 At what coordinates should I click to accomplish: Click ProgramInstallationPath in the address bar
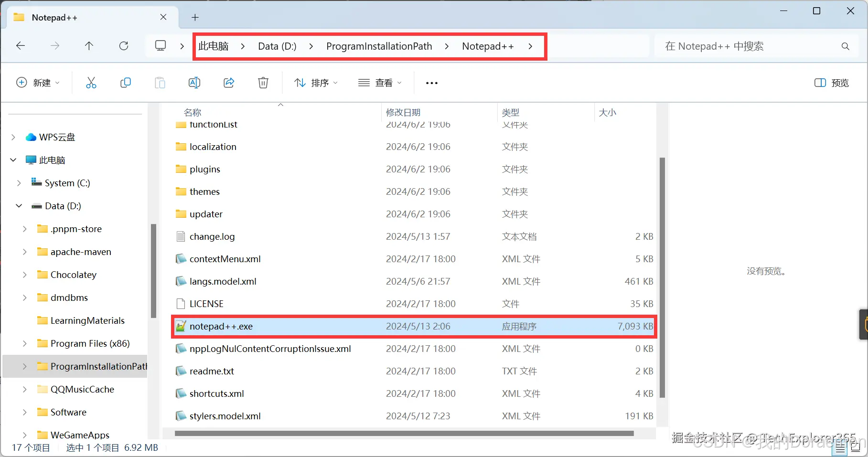[x=379, y=46]
